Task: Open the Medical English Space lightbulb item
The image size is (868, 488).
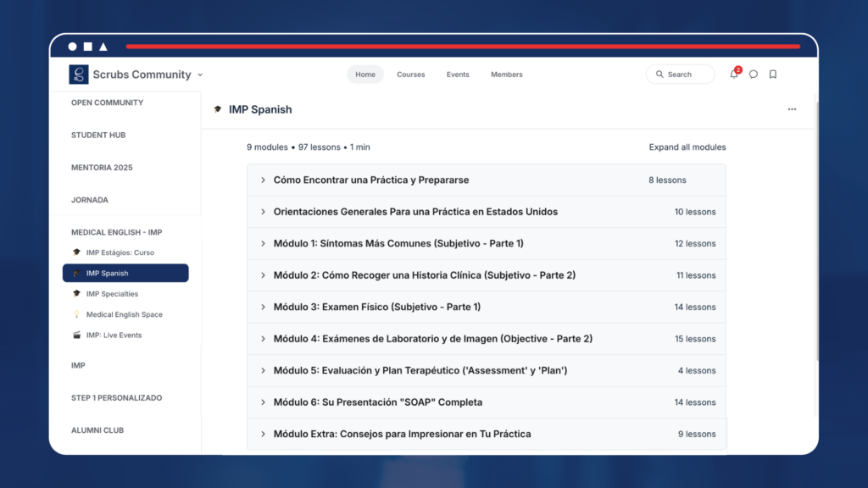Action: coord(124,314)
